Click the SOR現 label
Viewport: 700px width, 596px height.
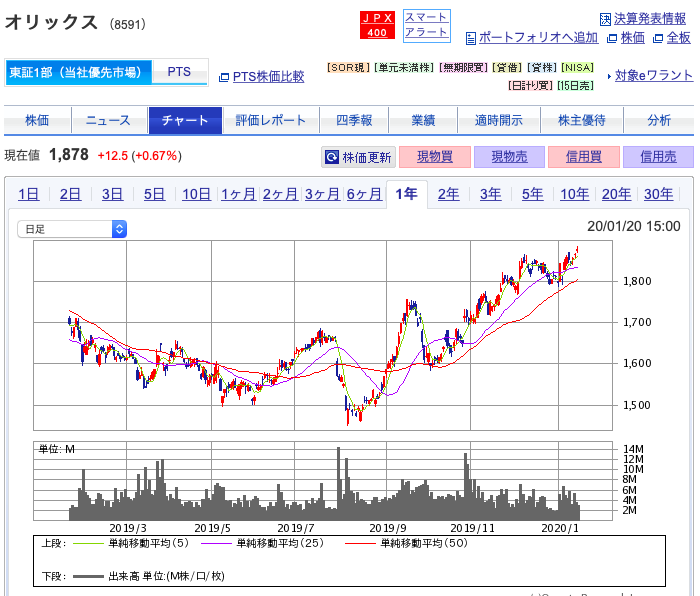tap(349, 67)
